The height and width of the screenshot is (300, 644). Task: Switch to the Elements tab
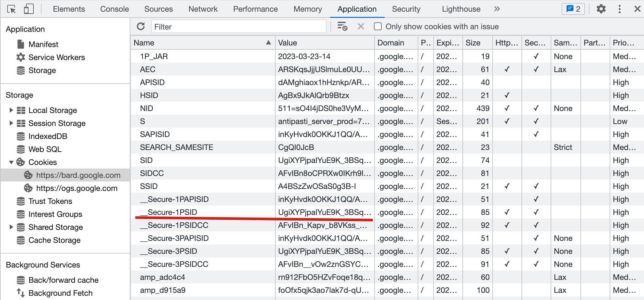[69, 9]
